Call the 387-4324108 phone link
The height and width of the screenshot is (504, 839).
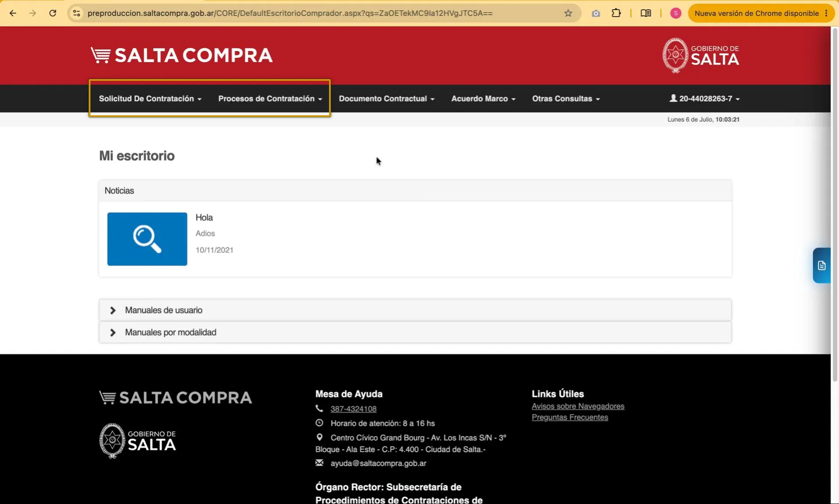point(354,409)
